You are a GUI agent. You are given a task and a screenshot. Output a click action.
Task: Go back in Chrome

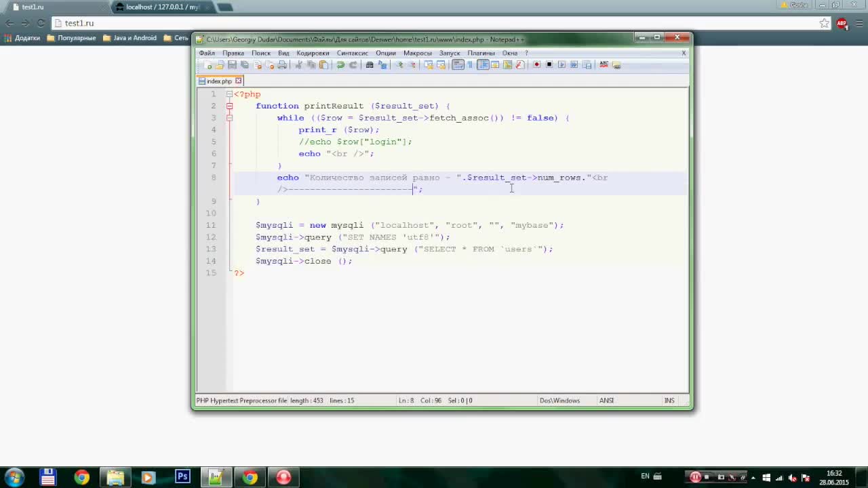[x=9, y=23]
